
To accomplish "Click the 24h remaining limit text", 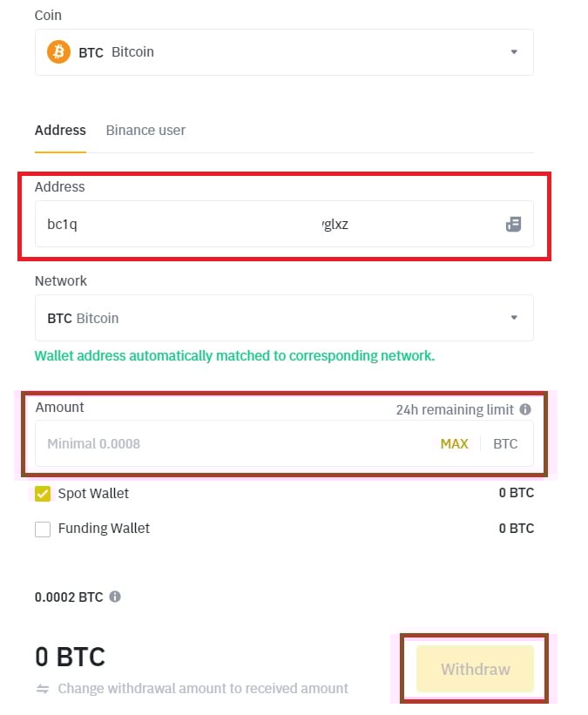I will pos(455,408).
